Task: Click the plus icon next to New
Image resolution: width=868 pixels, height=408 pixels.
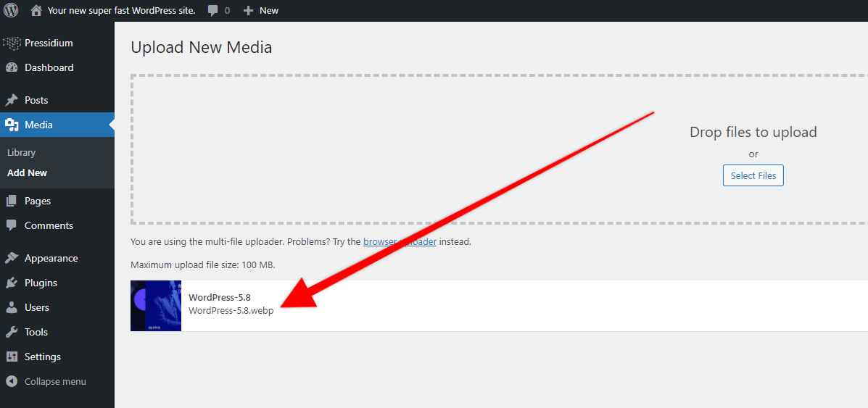Action: (x=249, y=11)
